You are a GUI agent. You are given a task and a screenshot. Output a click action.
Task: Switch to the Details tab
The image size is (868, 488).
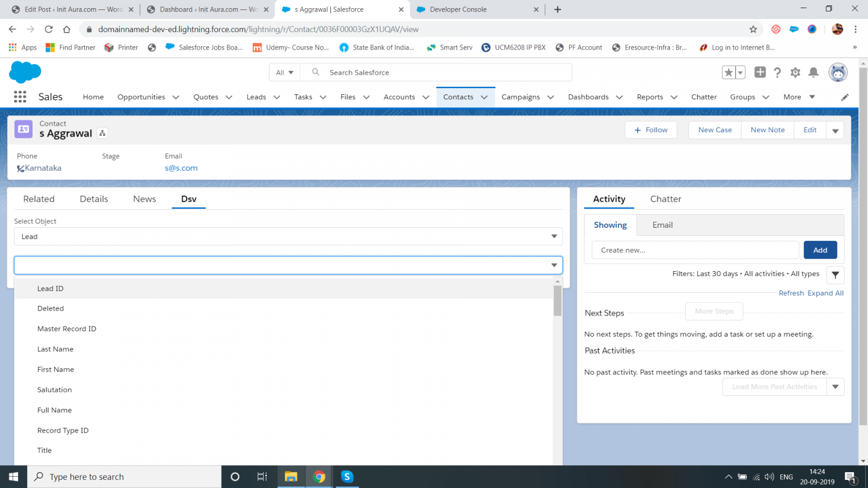93,199
